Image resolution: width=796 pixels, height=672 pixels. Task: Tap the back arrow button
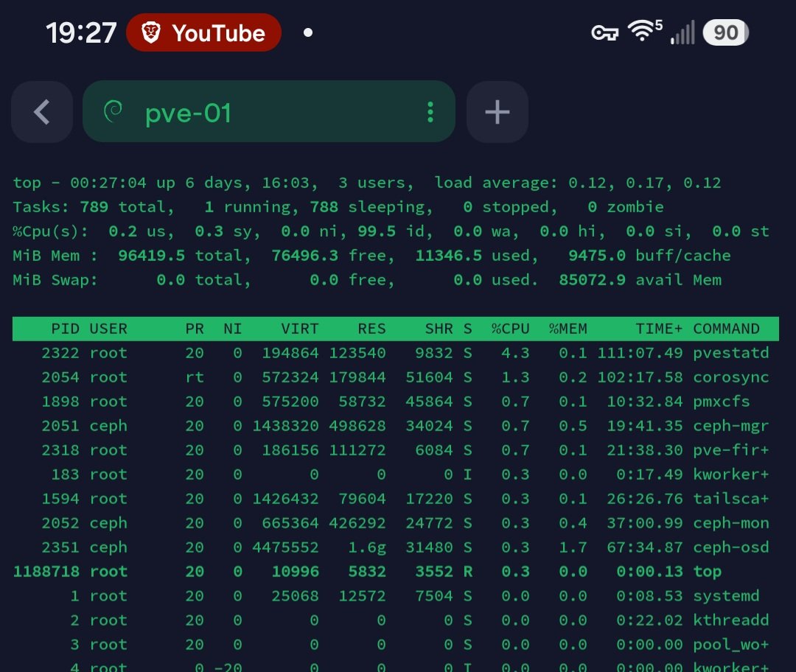click(42, 112)
